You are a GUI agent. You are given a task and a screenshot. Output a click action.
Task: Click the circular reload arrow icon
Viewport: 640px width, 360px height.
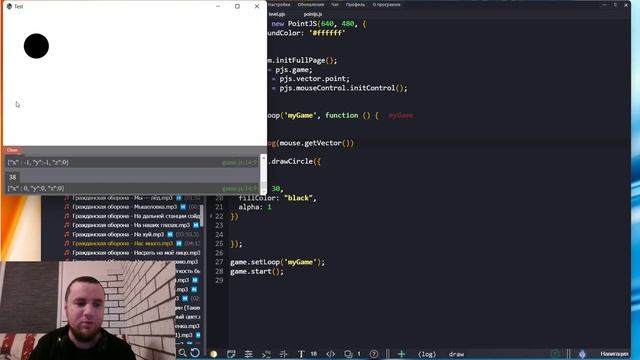(195, 353)
